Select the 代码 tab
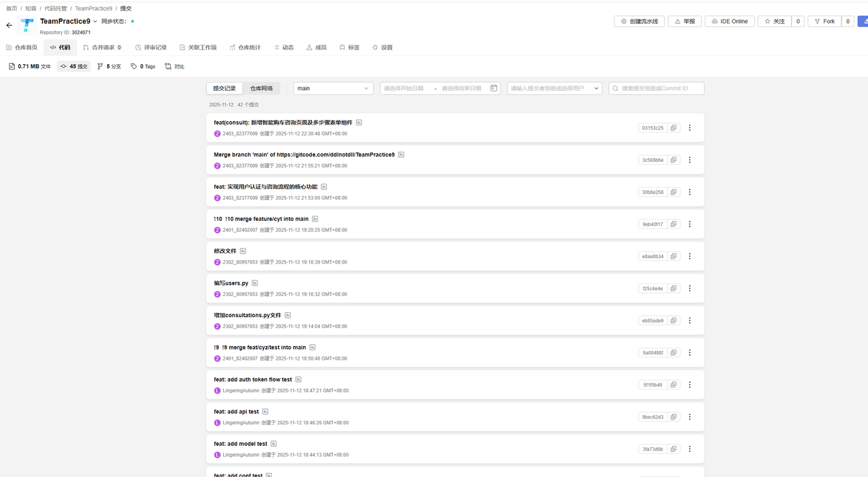Image resolution: width=868 pixels, height=477 pixels. click(60, 47)
